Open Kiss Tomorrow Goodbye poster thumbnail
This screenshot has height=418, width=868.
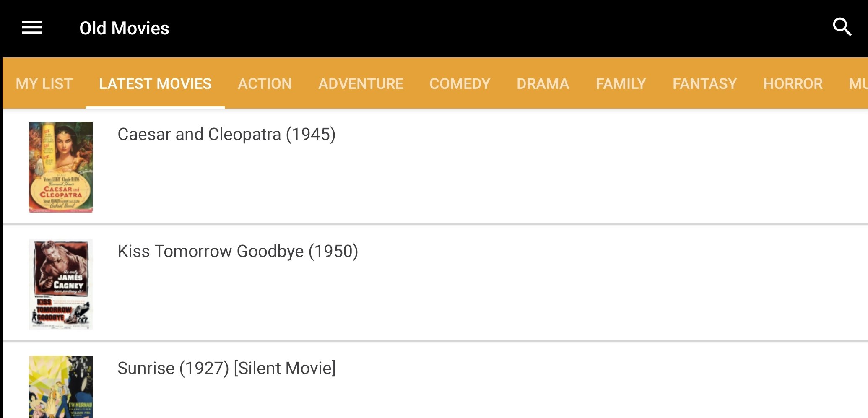61,284
